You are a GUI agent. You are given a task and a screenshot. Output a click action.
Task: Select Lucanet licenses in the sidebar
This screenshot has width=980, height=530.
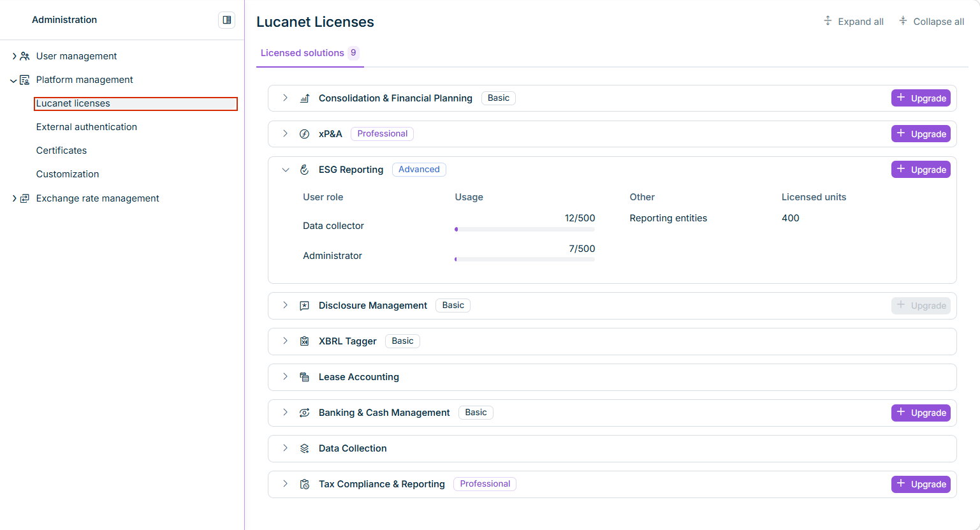(136, 103)
